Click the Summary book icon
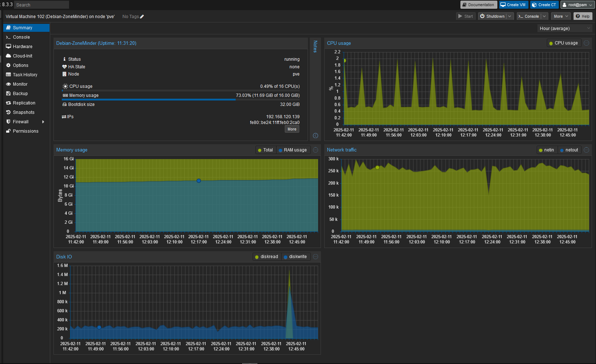Image resolution: width=596 pixels, height=364 pixels. [x=8, y=28]
